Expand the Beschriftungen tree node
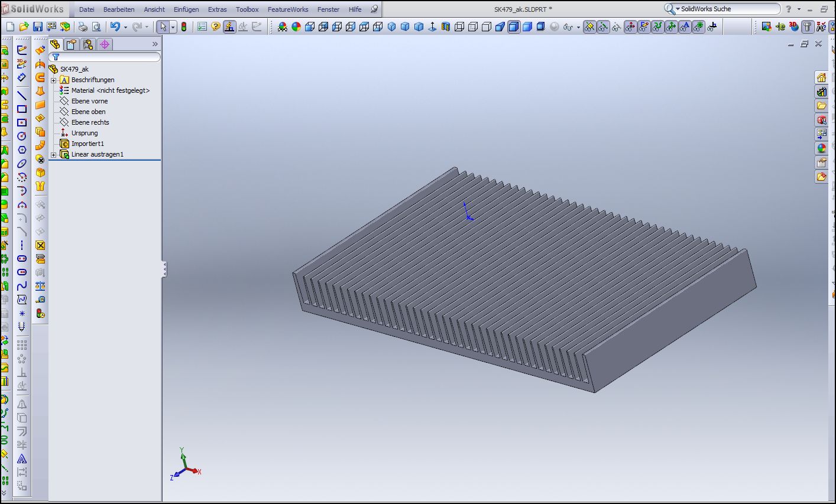This screenshot has height=504, width=836. click(54, 80)
